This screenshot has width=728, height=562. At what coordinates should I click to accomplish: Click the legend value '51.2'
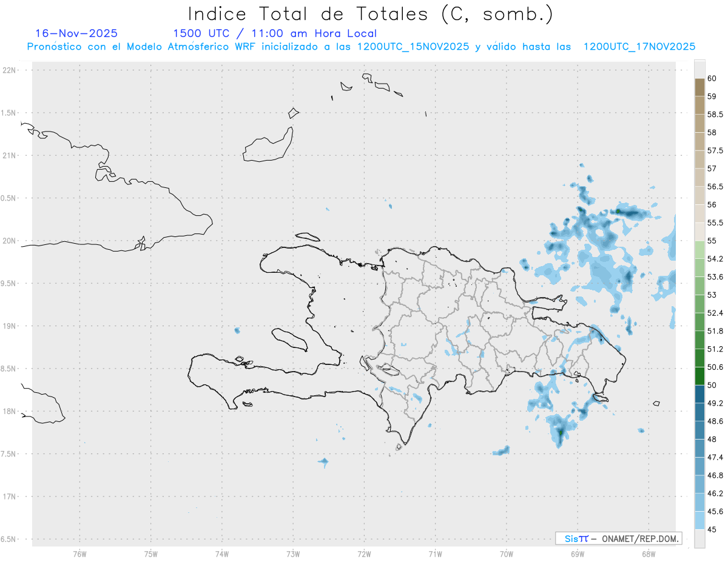pyautogui.click(x=715, y=349)
